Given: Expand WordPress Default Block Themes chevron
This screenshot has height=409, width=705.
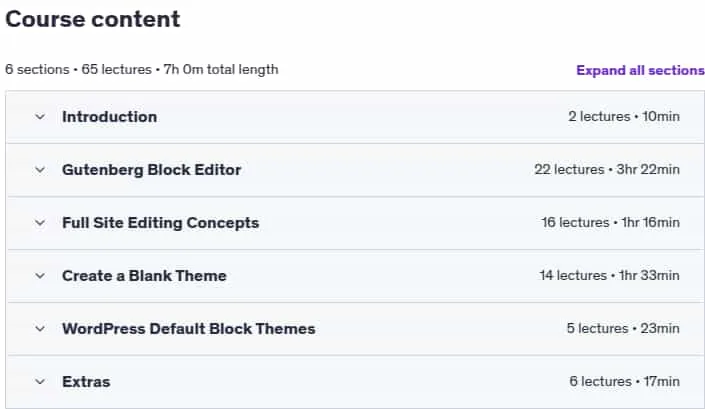Looking at the screenshot, I should 40,329.
